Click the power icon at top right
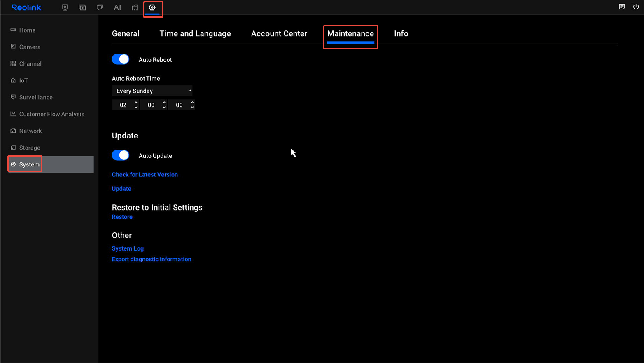The height and width of the screenshot is (363, 644). [636, 7]
